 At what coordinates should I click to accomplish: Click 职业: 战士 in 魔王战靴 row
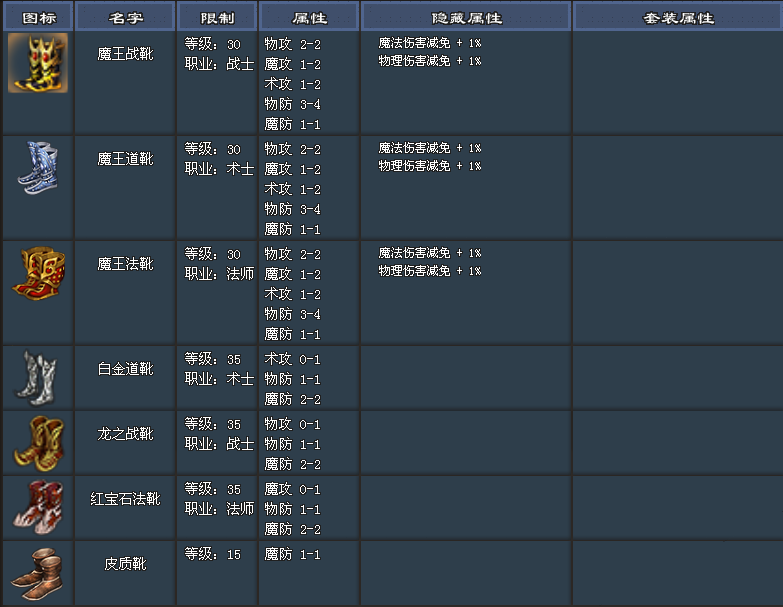(x=219, y=64)
